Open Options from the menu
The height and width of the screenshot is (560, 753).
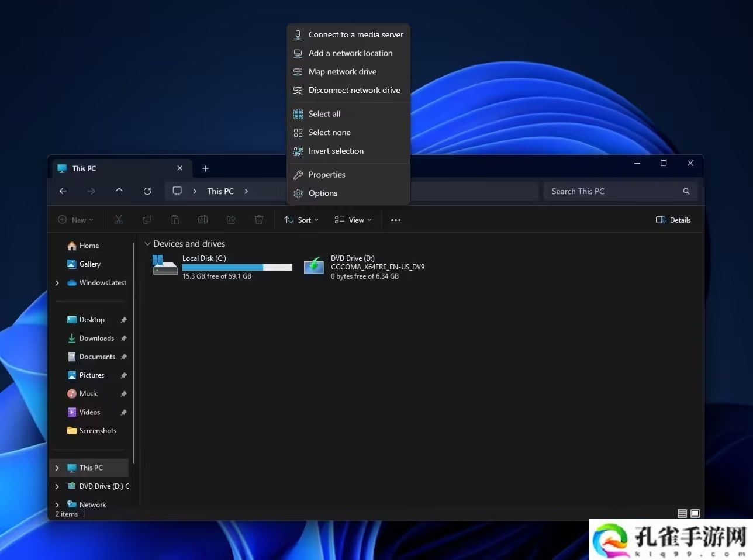click(348, 193)
